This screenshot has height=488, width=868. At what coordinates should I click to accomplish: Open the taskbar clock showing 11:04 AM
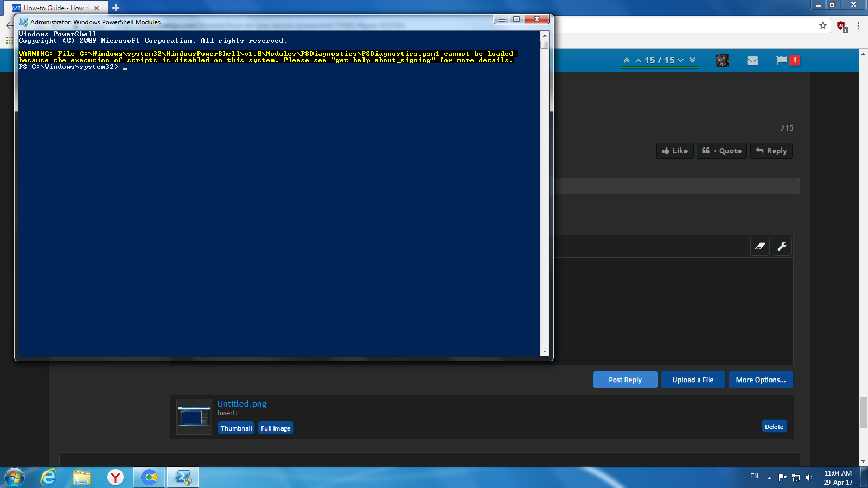(x=838, y=478)
